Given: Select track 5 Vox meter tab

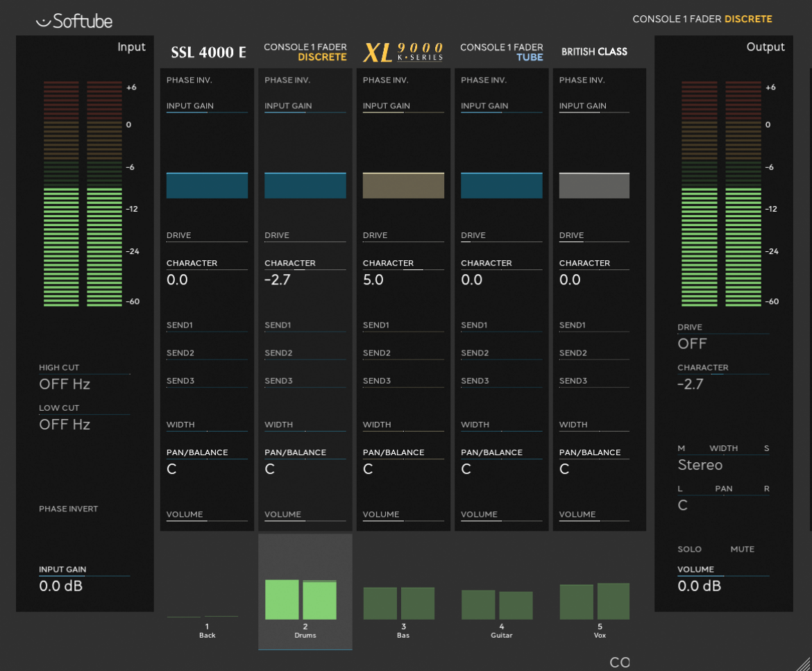Looking at the screenshot, I should (x=600, y=592).
